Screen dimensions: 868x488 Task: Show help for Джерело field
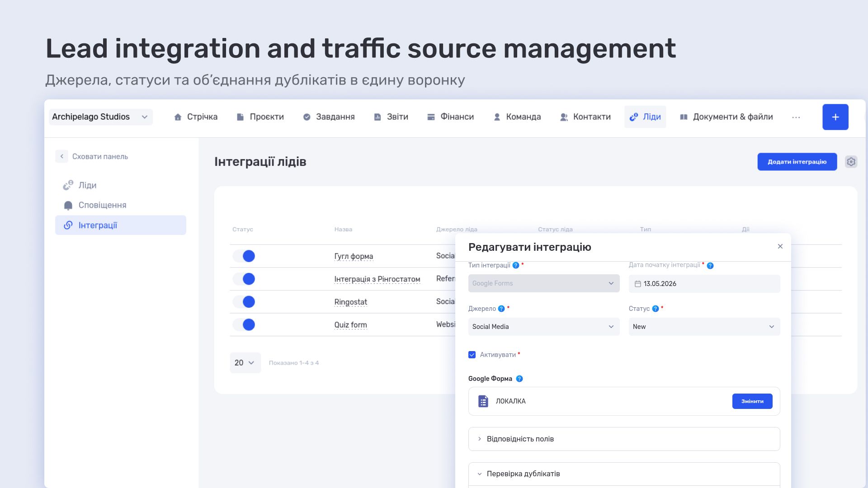coord(501,309)
